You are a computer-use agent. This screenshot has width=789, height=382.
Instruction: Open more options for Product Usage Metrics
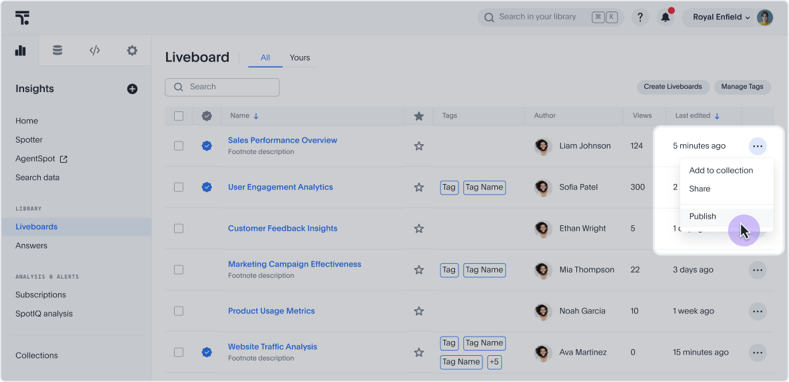(x=757, y=312)
